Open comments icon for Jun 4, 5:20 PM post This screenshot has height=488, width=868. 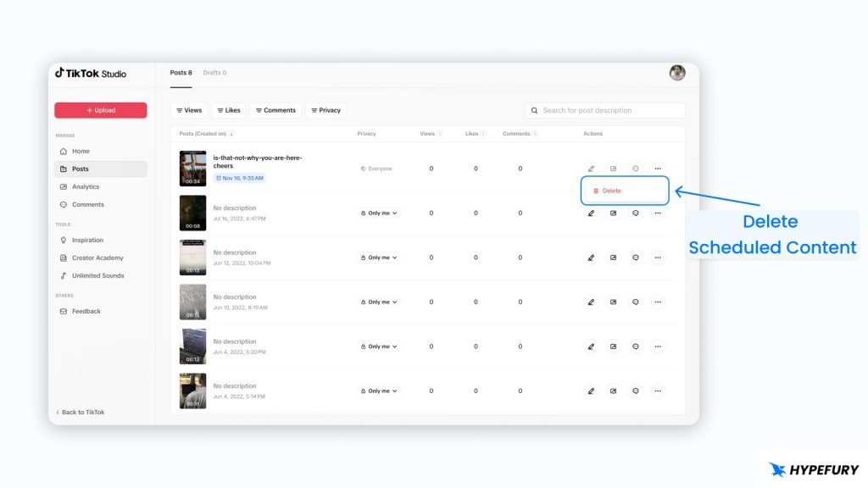[635, 347]
